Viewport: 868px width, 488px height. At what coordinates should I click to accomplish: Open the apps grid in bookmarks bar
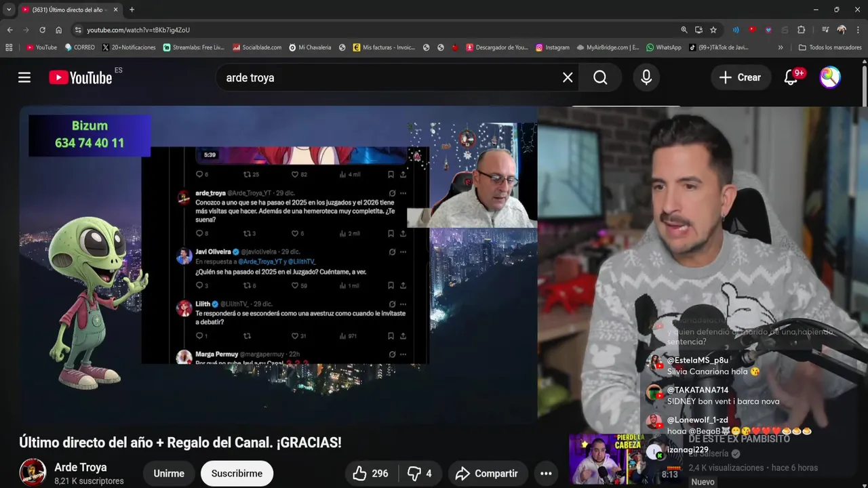[9, 47]
